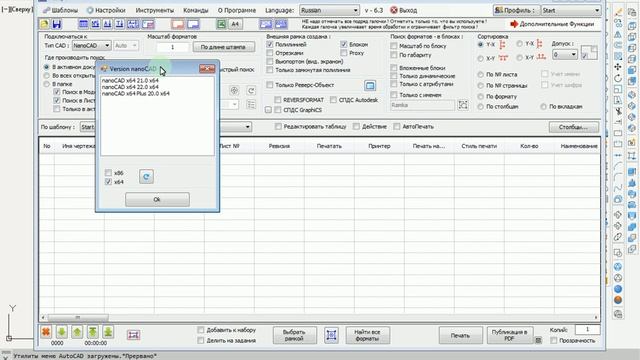
Task: Select the По столбцам sorting radio button
Action: click(480, 107)
